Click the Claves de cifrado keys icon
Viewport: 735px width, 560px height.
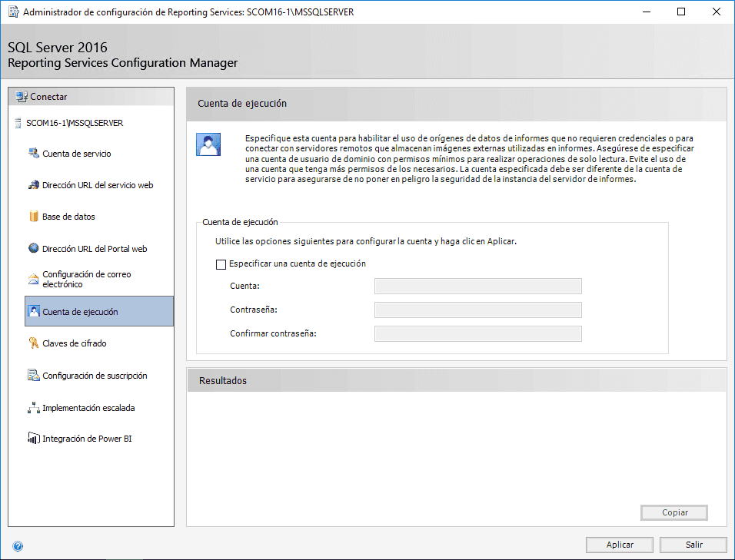(x=33, y=343)
